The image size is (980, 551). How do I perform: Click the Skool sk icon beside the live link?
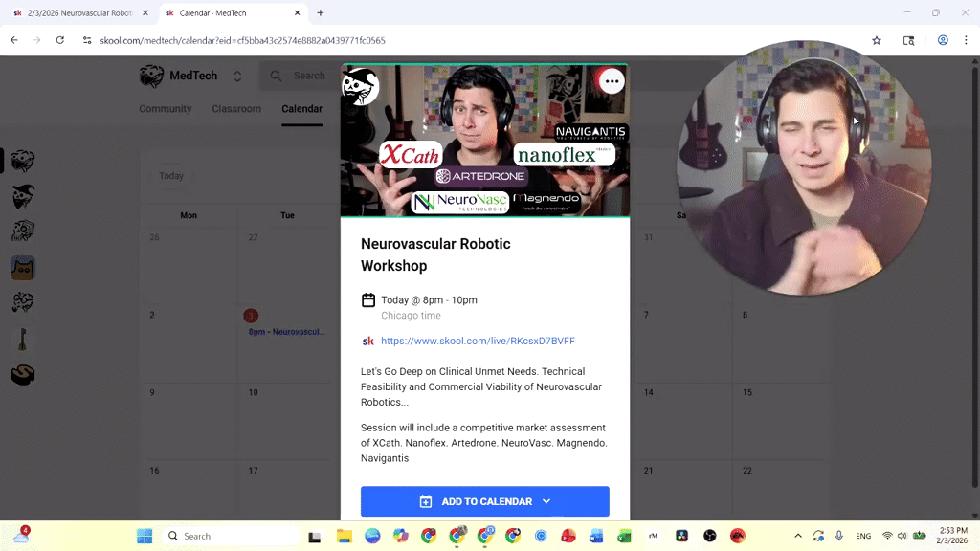click(x=368, y=342)
